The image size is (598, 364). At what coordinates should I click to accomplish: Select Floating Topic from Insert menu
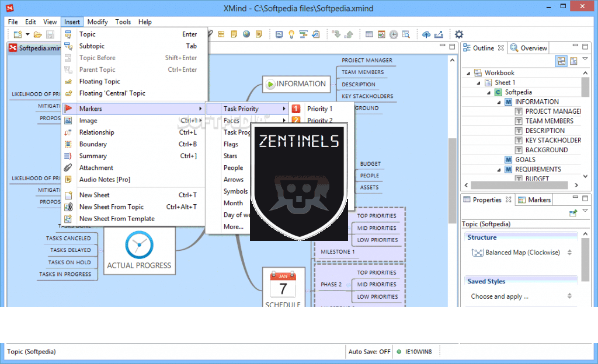100,82
